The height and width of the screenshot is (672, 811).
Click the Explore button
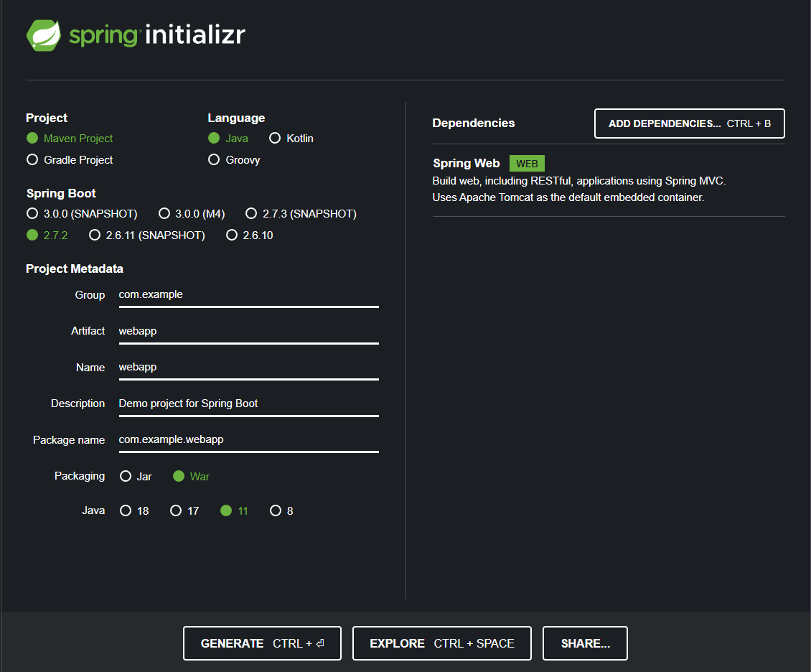(x=441, y=643)
